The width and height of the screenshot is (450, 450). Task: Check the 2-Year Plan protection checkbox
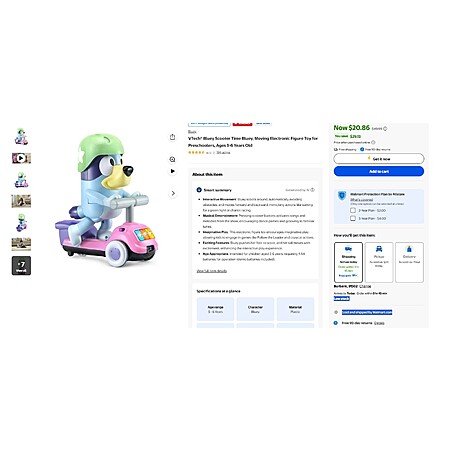pos(353,210)
